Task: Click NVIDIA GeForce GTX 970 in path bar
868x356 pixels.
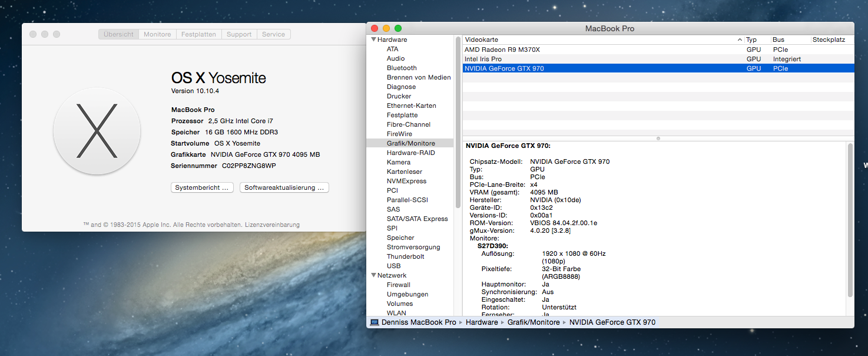Action: tap(612, 322)
